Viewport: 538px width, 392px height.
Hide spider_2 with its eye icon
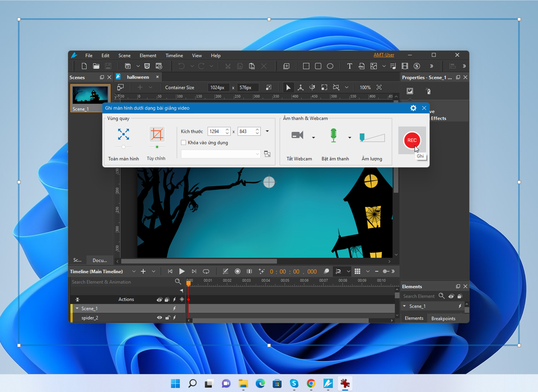tap(159, 318)
